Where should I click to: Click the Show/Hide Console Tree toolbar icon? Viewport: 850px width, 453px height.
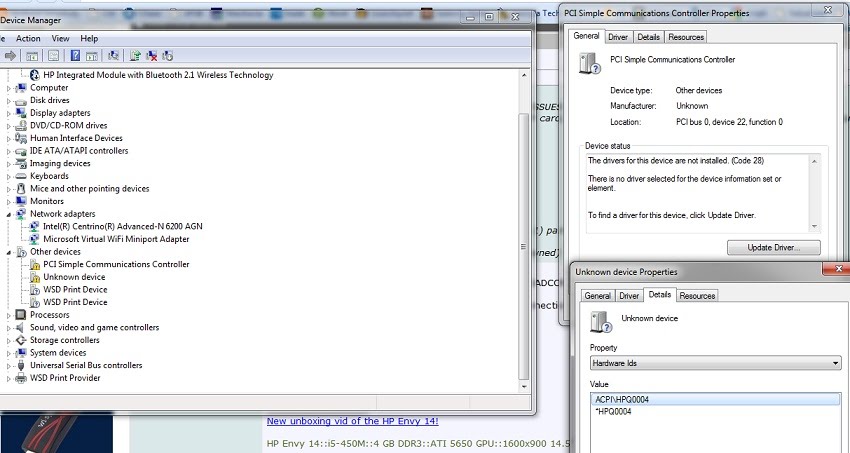(x=32, y=55)
